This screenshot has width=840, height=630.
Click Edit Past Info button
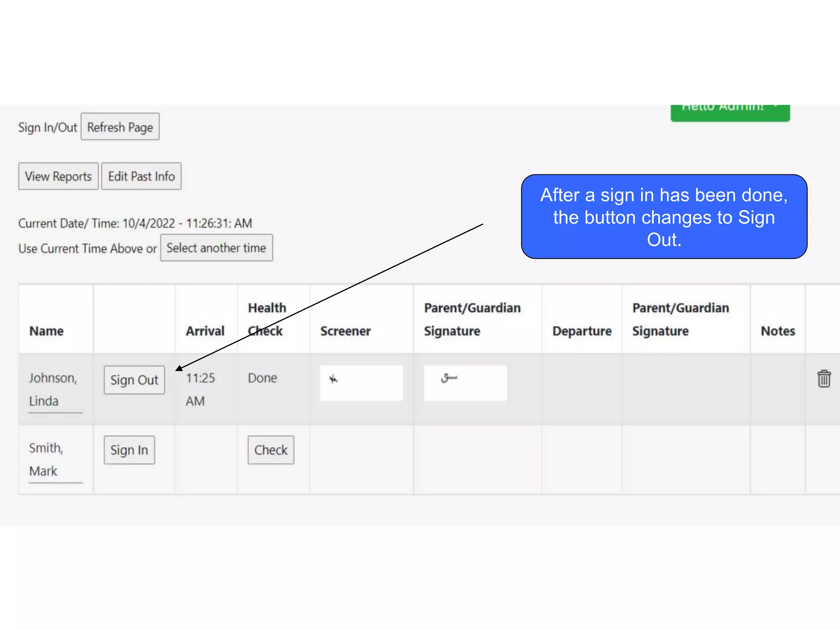pyautogui.click(x=141, y=176)
